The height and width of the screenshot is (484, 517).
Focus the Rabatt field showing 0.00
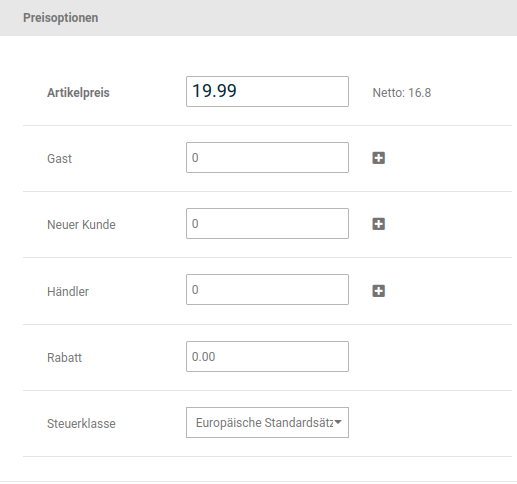267,356
